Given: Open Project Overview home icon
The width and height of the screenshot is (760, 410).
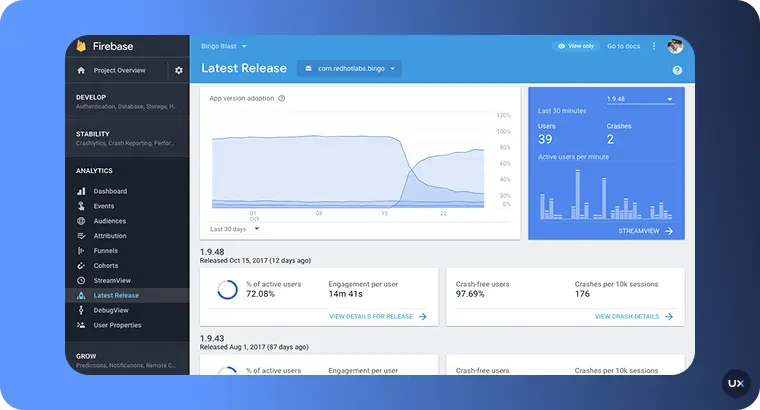Looking at the screenshot, I should coord(81,70).
